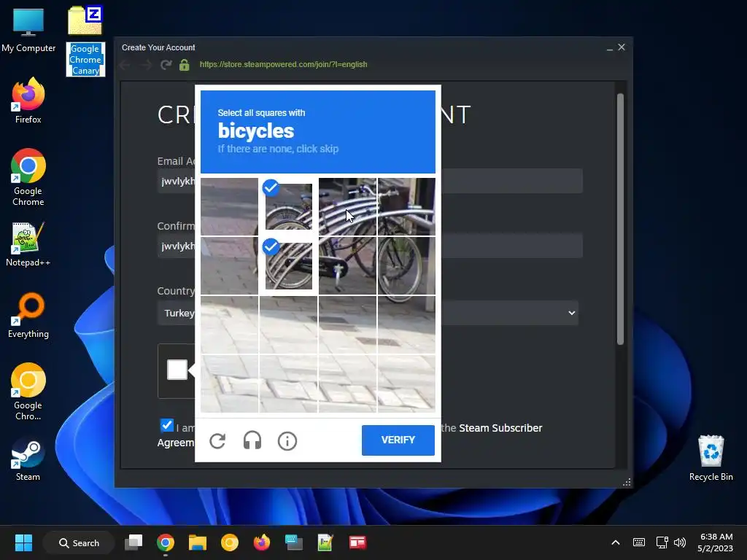Select the top-right tile with handlebars
The width and height of the screenshot is (747, 560).
pos(406,206)
